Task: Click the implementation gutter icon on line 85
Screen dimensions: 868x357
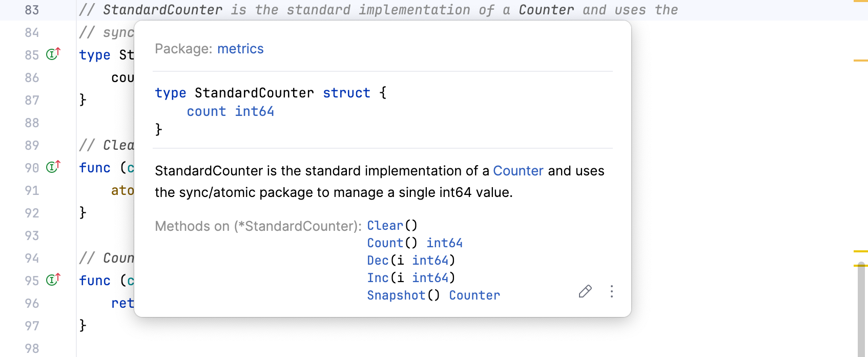Action: coord(53,54)
